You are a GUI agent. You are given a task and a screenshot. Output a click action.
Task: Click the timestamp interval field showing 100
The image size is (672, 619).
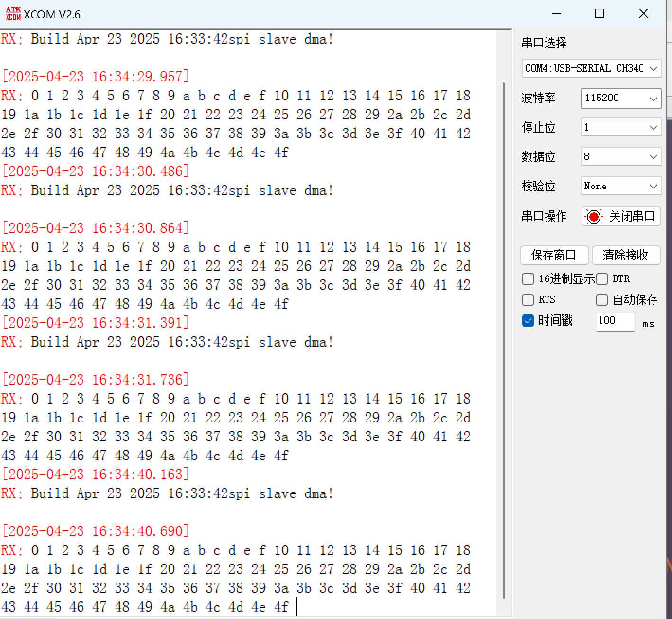pyautogui.click(x=615, y=321)
